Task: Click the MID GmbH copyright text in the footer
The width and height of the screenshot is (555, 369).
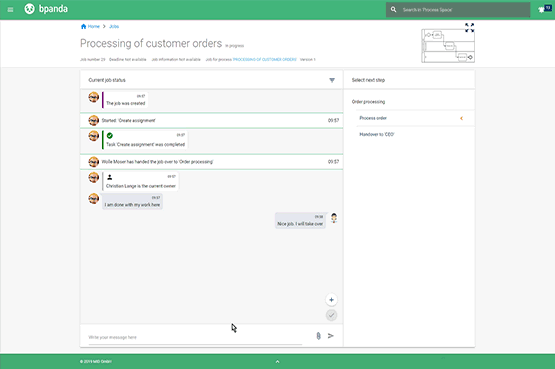Action: (x=96, y=362)
